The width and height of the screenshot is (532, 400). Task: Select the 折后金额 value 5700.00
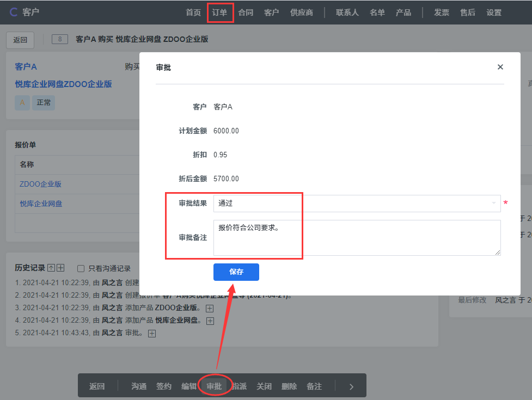[226, 179]
